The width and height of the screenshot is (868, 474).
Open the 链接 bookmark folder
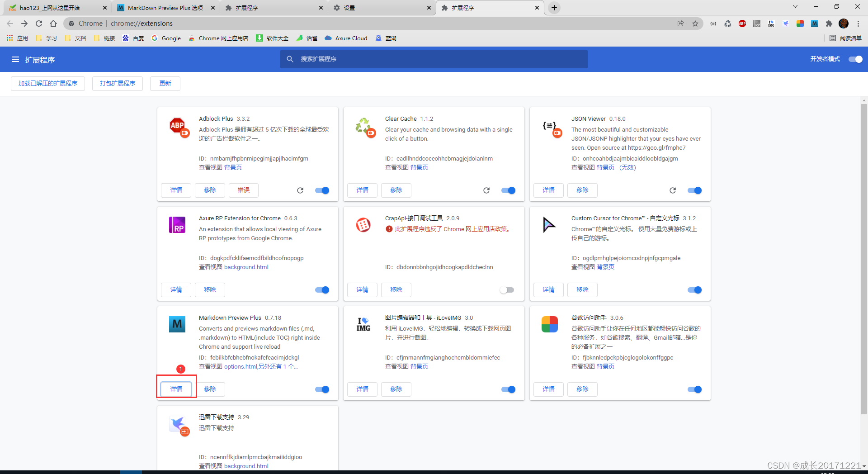coord(104,38)
